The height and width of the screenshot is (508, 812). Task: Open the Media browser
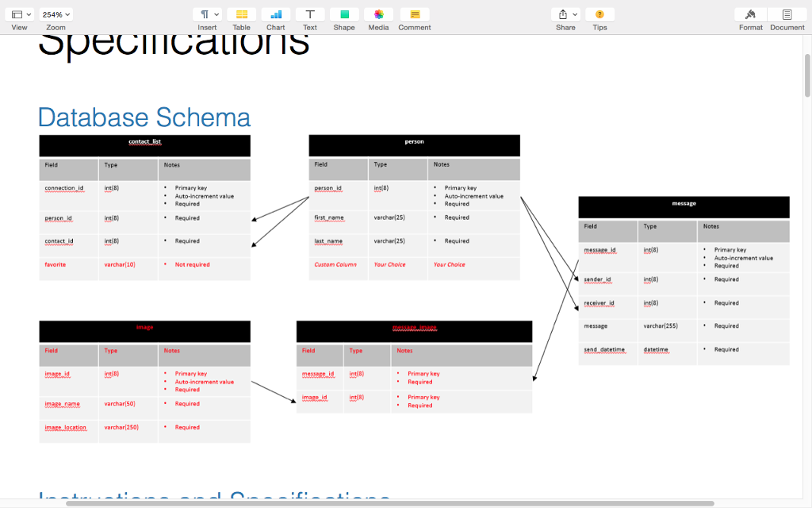tap(378, 14)
